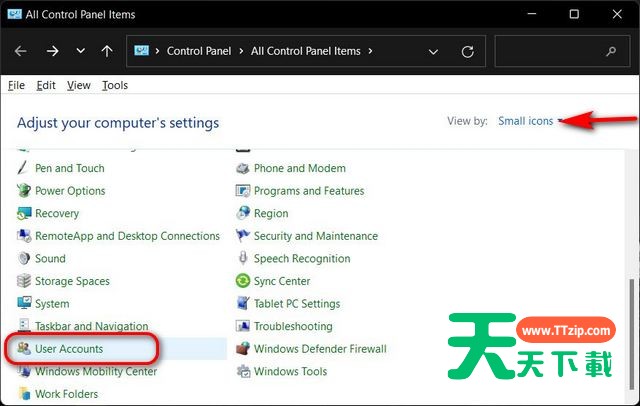Open the Security and Maintenance link

(x=316, y=236)
